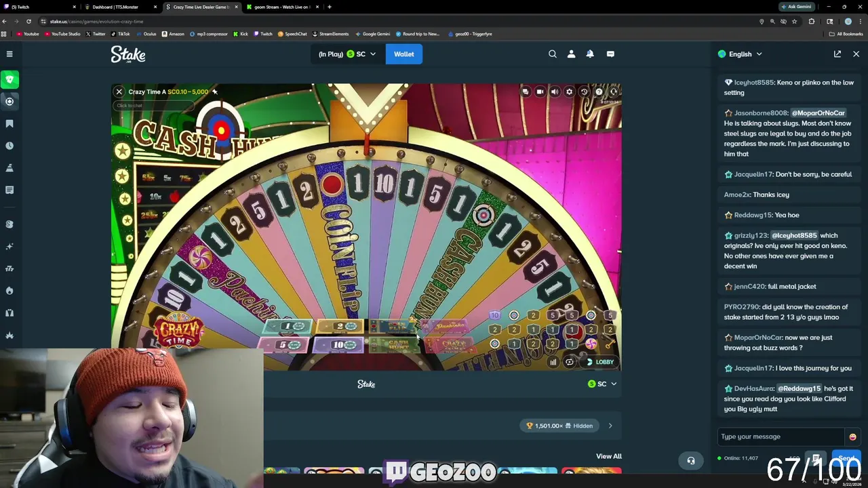Image resolution: width=868 pixels, height=488 pixels.
Task: Click the second sidebar icon under the green button
Action: click(9, 102)
